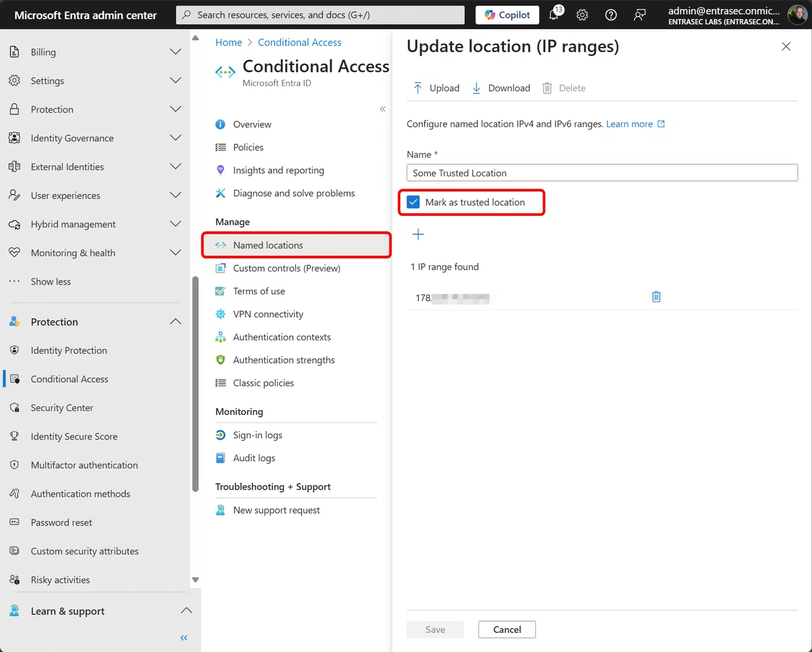Select Named locations in Manage
812x652 pixels.
click(x=296, y=245)
